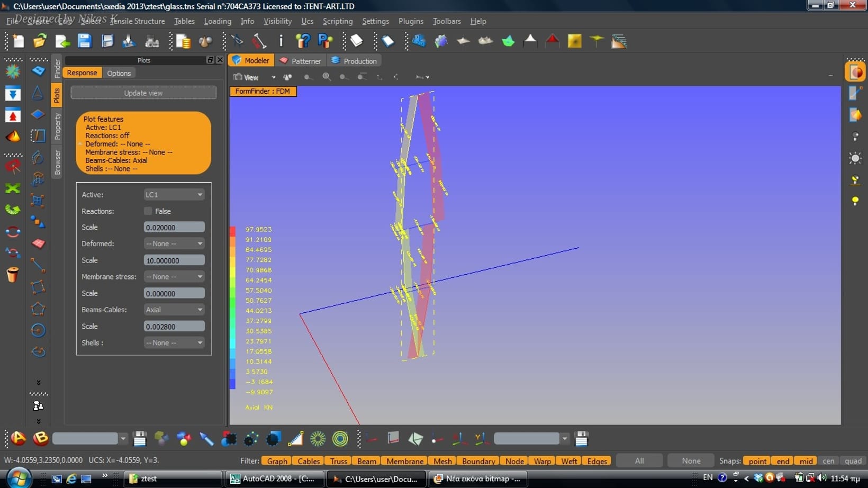This screenshot has height=488, width=868.
Task: Click the Info 'i' toolbar icon
Action: 281,41
